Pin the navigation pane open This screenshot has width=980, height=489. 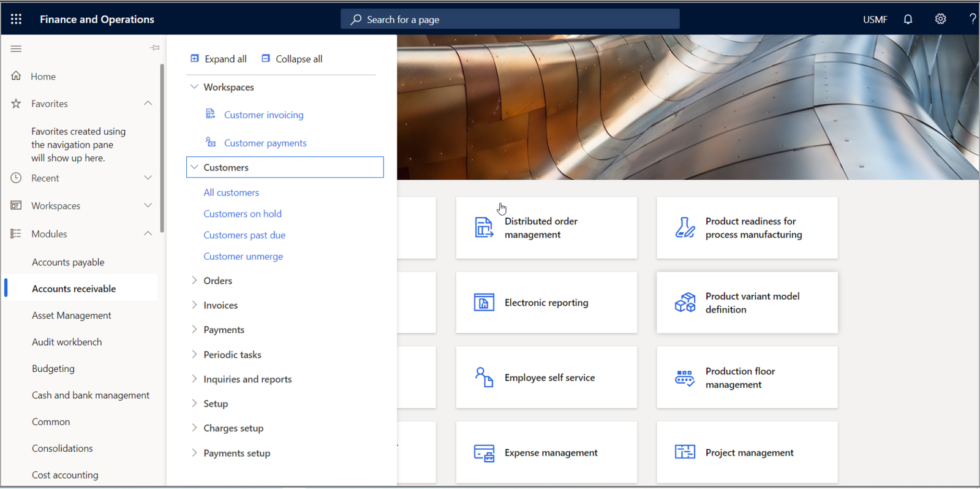[x=154, y=48]
